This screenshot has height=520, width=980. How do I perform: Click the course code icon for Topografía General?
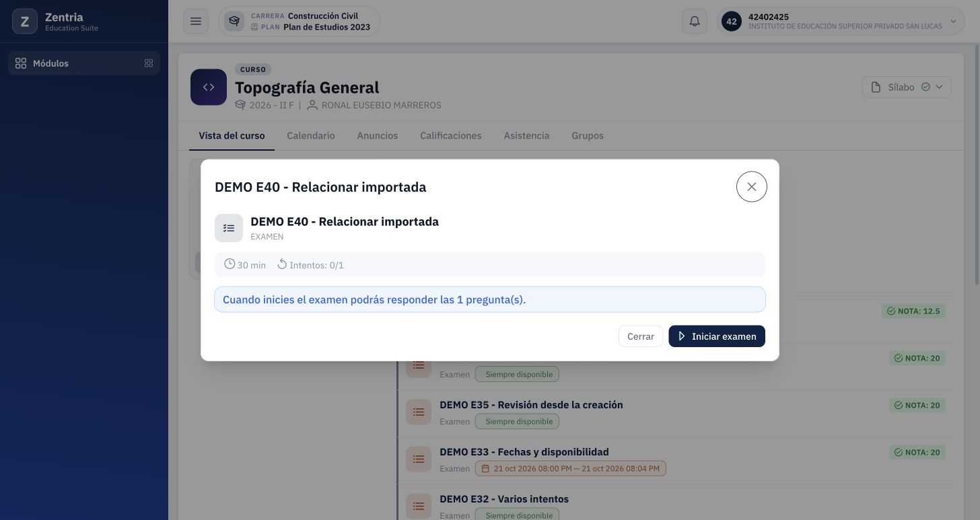tap(209, 87)
